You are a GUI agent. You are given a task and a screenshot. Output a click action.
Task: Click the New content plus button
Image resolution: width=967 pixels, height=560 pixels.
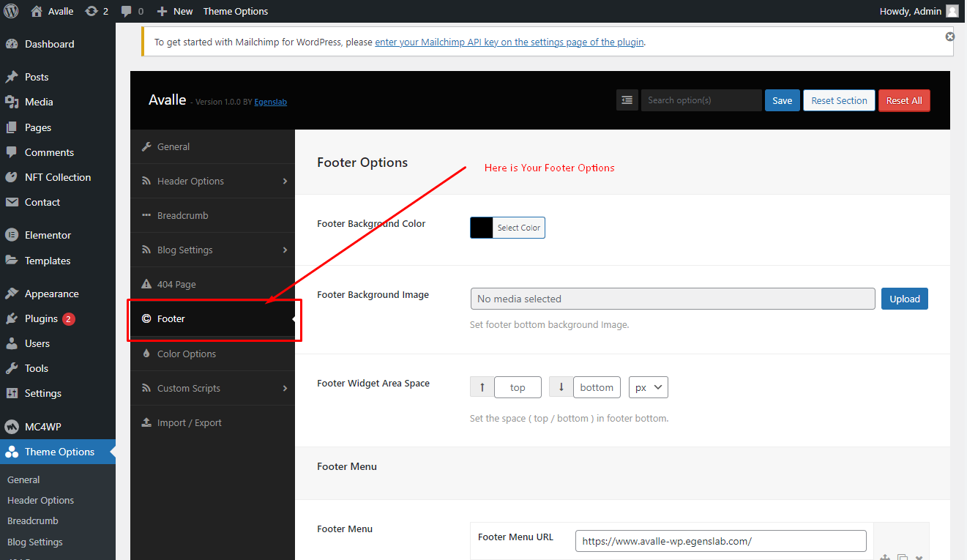[x=175, y=11]
